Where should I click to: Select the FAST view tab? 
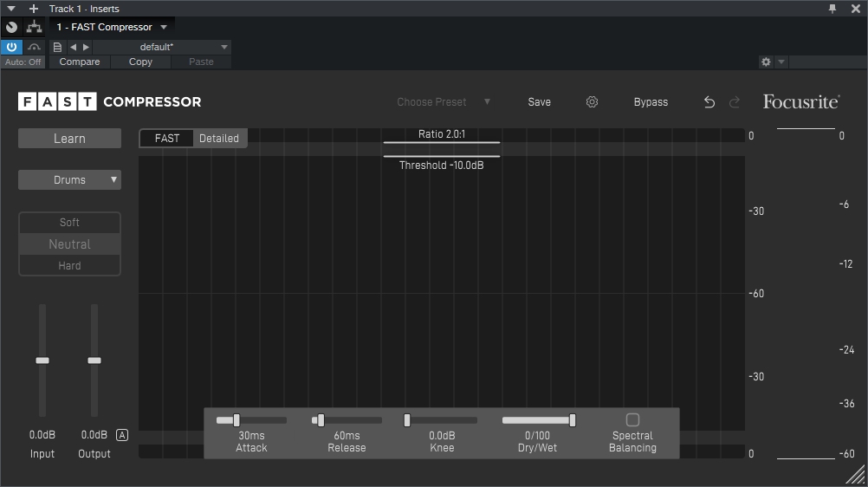coord(167,139)
